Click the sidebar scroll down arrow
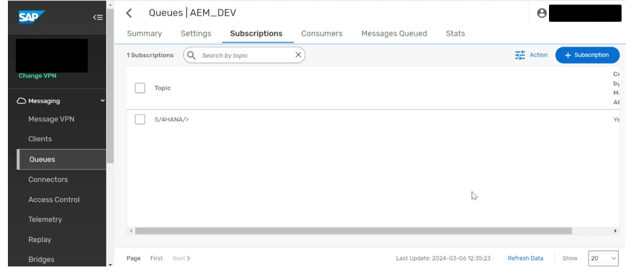644x277 pixels. coord(110,264)
